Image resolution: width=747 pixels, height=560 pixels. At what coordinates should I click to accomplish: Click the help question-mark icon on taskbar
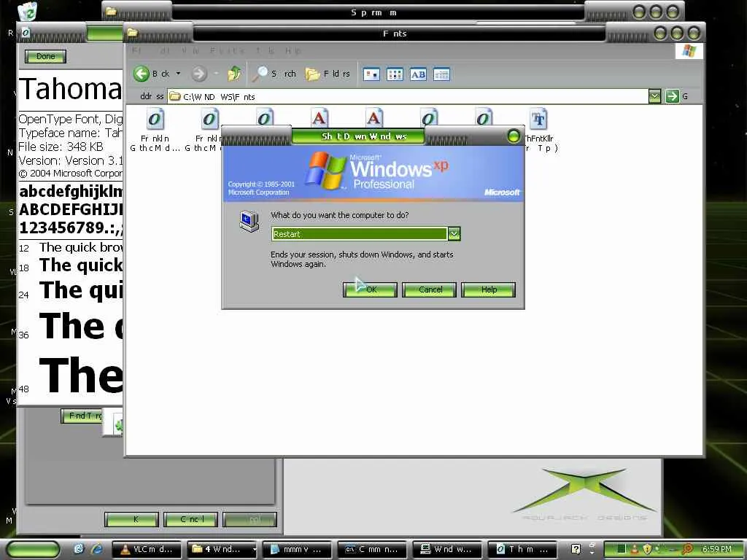pos(576,549)
